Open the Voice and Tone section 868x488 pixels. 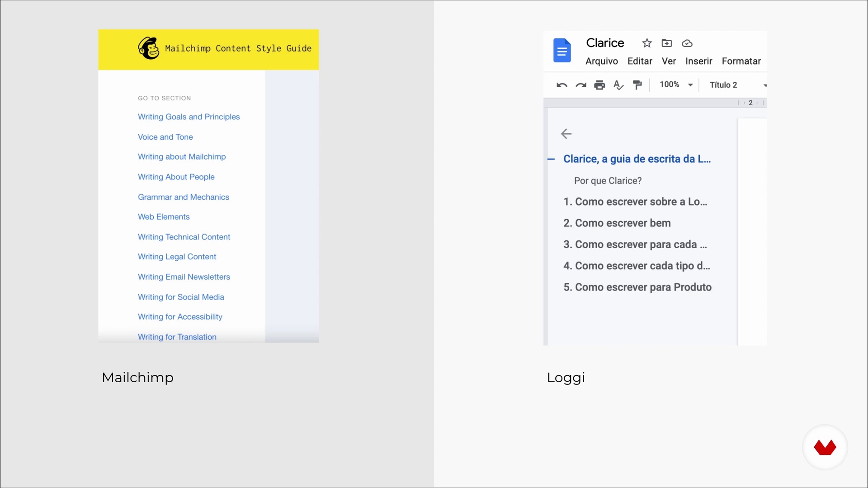point(165,137)
